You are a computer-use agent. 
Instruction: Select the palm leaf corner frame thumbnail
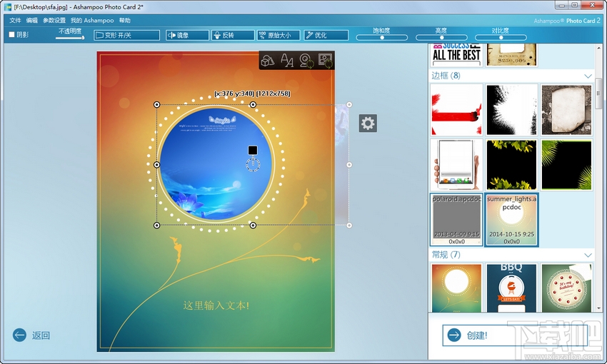(566, 165)
